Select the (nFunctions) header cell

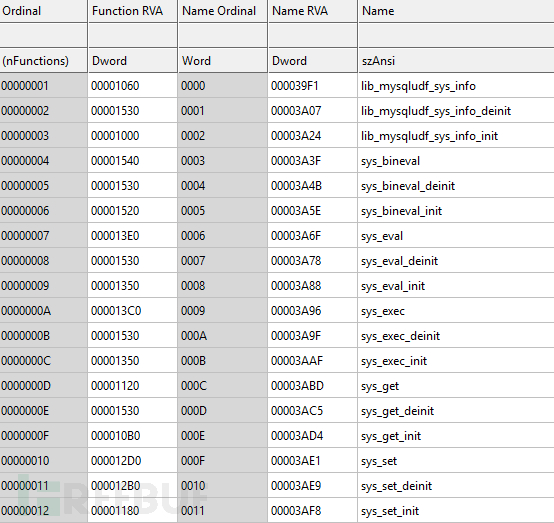pyautogui.click(x=43, y=61)
